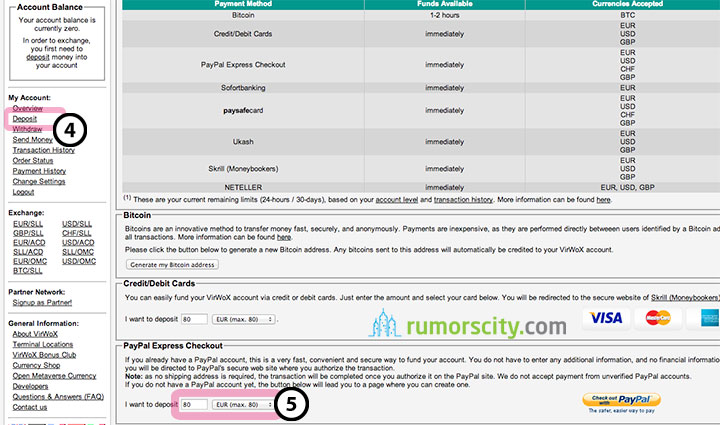Open Questions & Answers (FAQ)
720x425 pixels.
[x=58, y=397]
